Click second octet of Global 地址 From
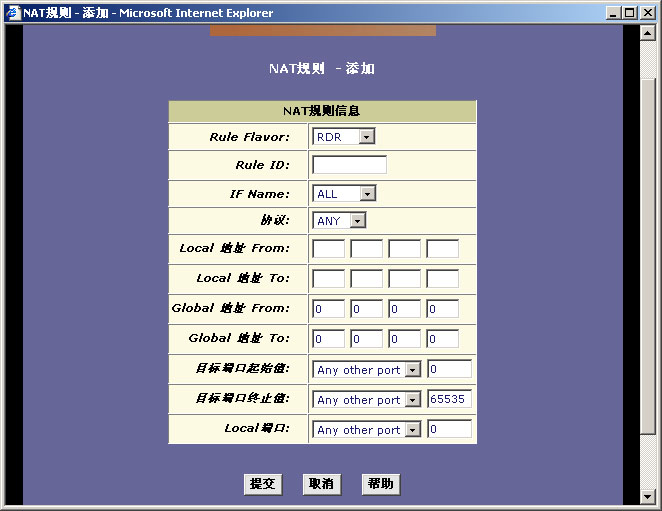Screen dimensions: 662x511 coord(366,309)
